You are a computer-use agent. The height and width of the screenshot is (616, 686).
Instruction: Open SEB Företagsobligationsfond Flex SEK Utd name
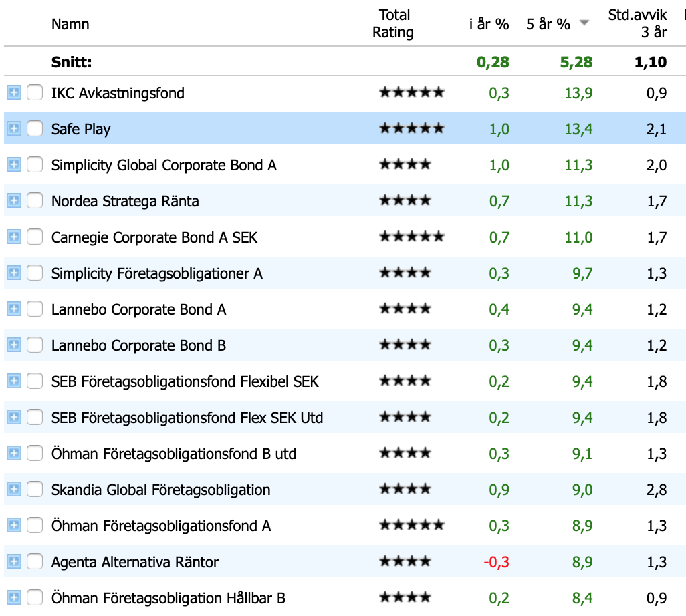click(187, 418)
